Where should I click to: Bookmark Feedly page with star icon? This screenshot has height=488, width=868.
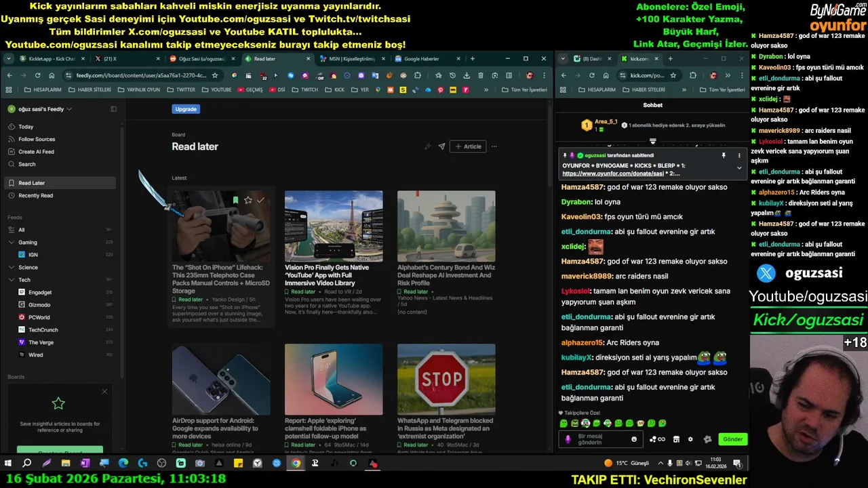215,75
